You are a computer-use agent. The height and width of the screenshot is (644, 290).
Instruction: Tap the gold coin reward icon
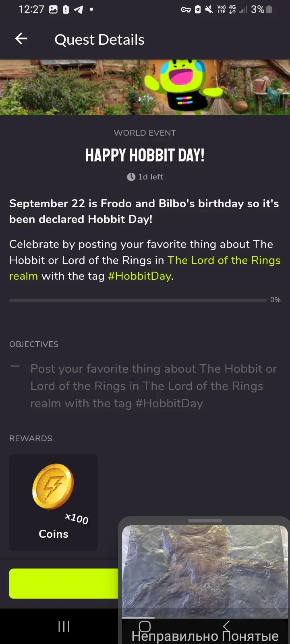coord(53,486)
